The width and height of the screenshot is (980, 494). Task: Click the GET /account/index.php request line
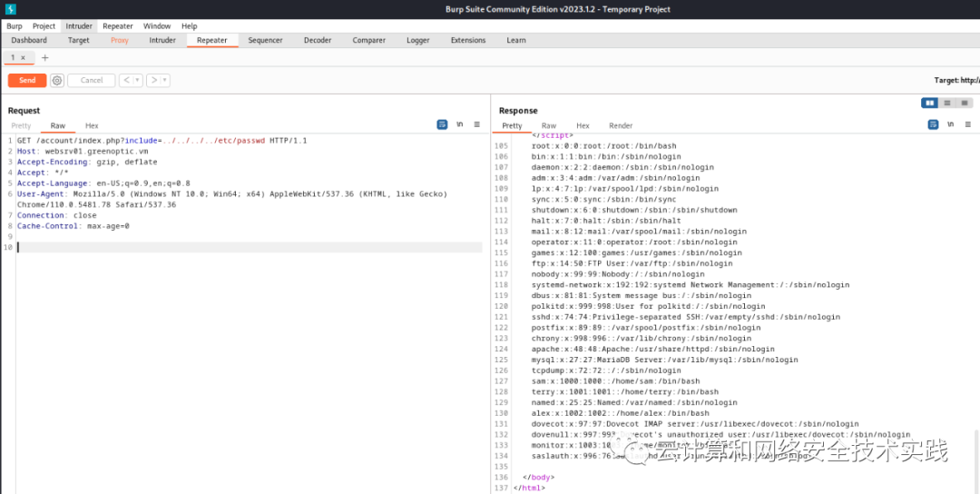pos(162,141)
